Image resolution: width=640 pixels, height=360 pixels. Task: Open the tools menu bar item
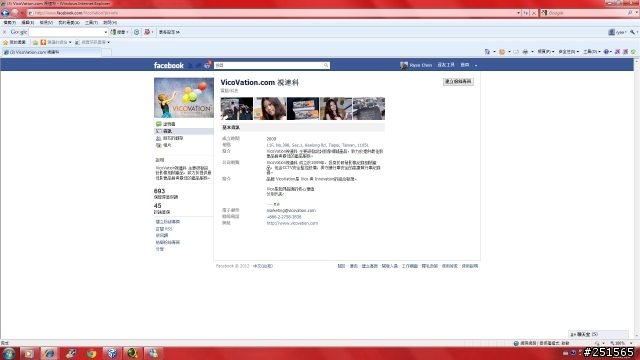click(91, 22)
